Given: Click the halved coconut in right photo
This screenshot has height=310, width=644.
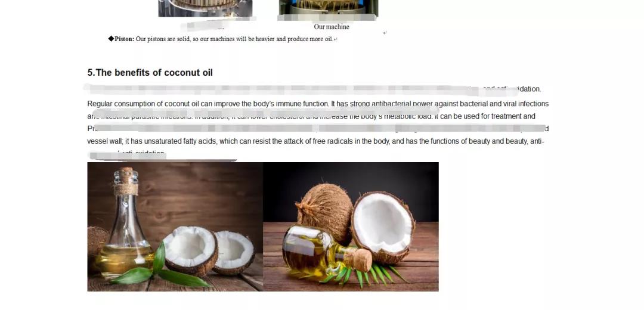Looking at the screenshot, I should coord(383,226).
